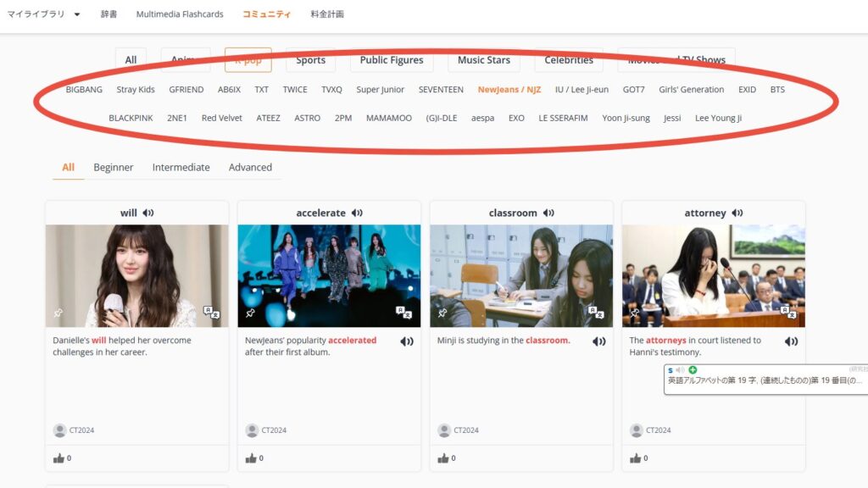
Task: Click green plus icon in dictionary popup
Action: click(693, 369)
